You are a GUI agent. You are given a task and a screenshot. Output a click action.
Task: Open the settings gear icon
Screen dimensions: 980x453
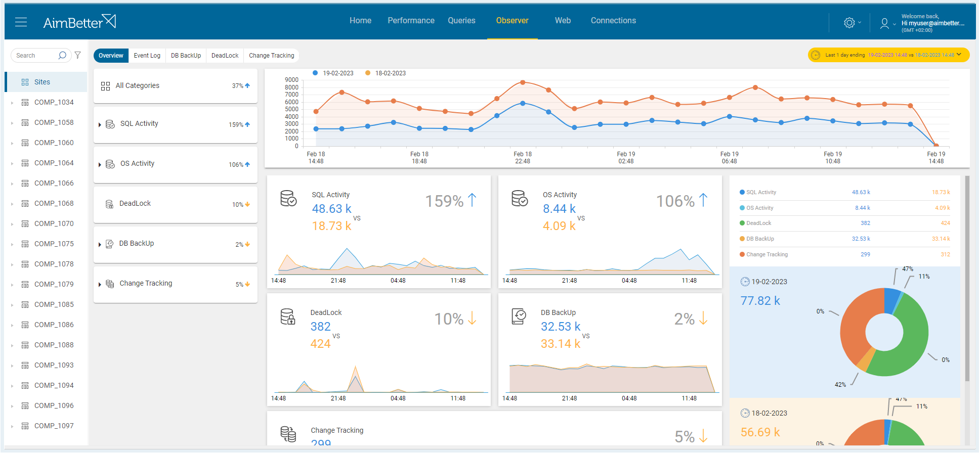coord(849,23)
